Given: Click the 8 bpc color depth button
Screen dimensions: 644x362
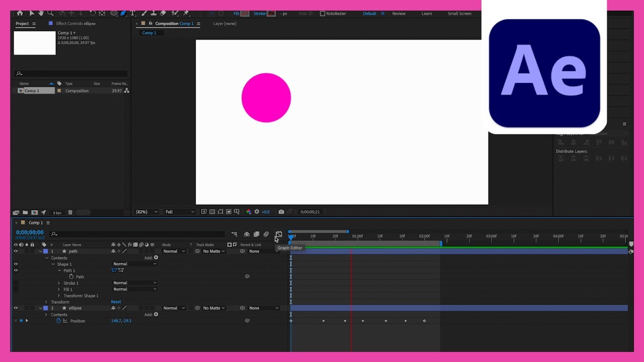Looking at the screenshot, I should point(57,212).
